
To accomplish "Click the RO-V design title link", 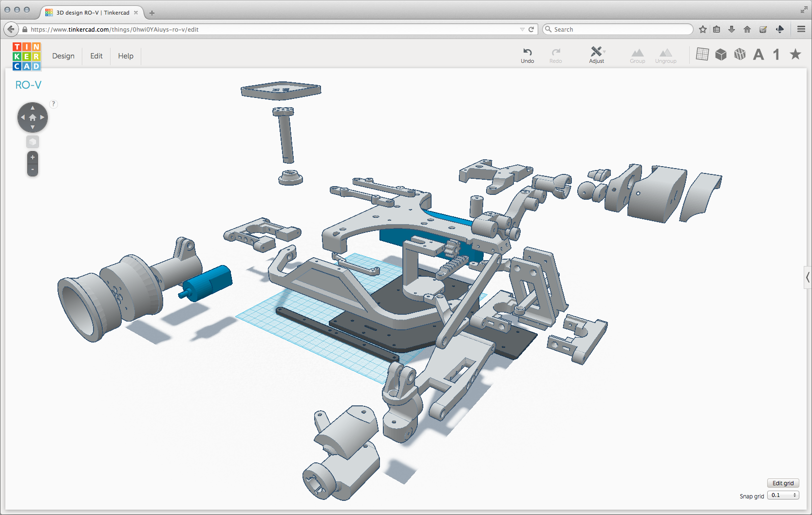I will pyautogui.click(x=28, y=85).
